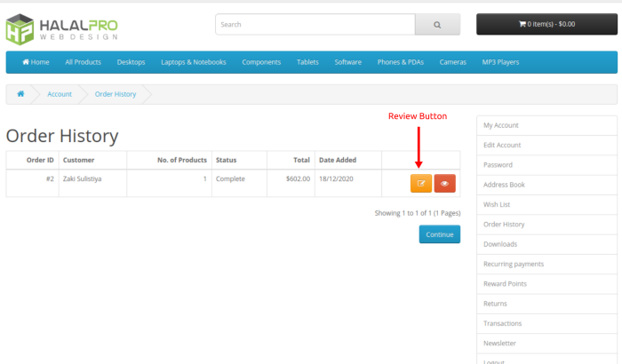
Task: Click the HalalPro Web Design logo
Action: [x=62, y=29]
